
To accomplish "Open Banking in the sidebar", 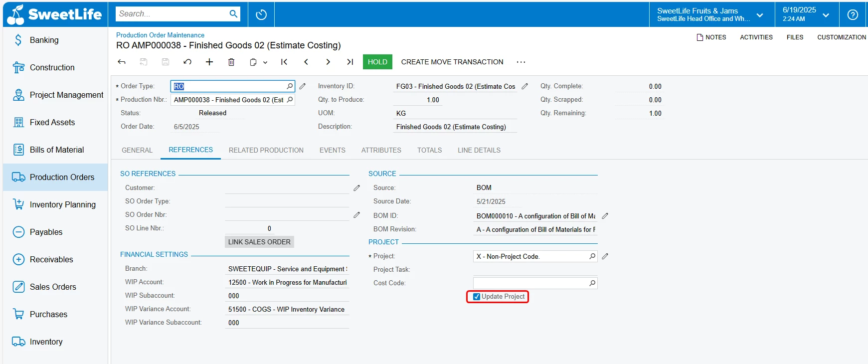I will [x=55, y=40].
